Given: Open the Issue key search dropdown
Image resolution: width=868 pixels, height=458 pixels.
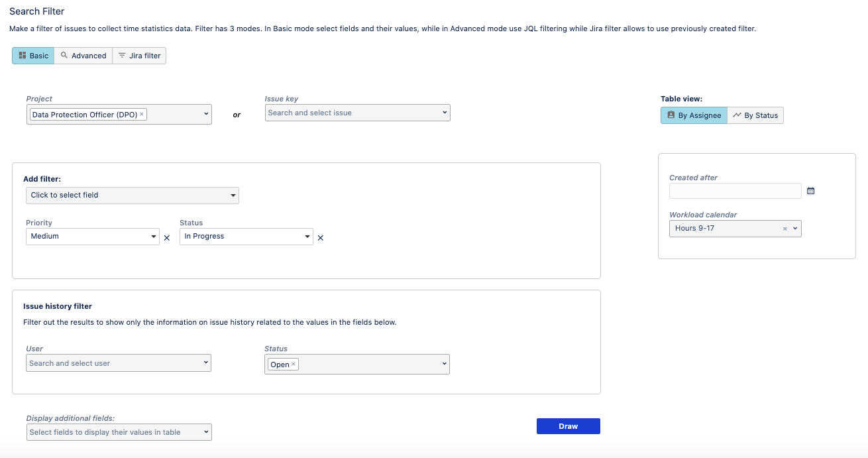Looking at the screenshot, I should pos(357,113).
